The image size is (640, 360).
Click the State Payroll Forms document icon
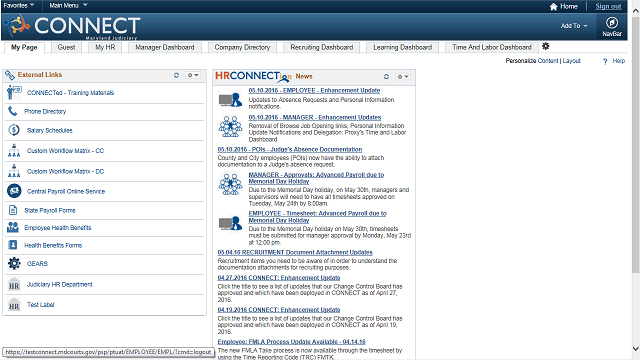click(13, 210)
